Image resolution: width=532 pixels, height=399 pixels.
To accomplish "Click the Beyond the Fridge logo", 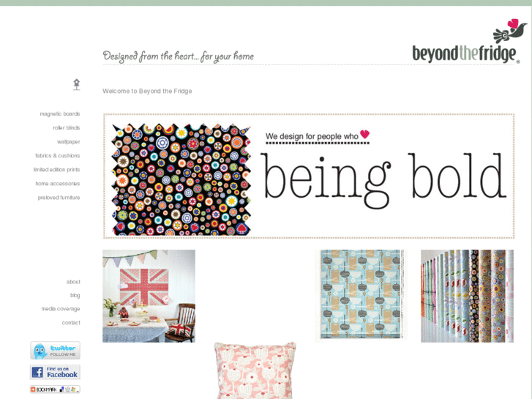I will point(468,41).
